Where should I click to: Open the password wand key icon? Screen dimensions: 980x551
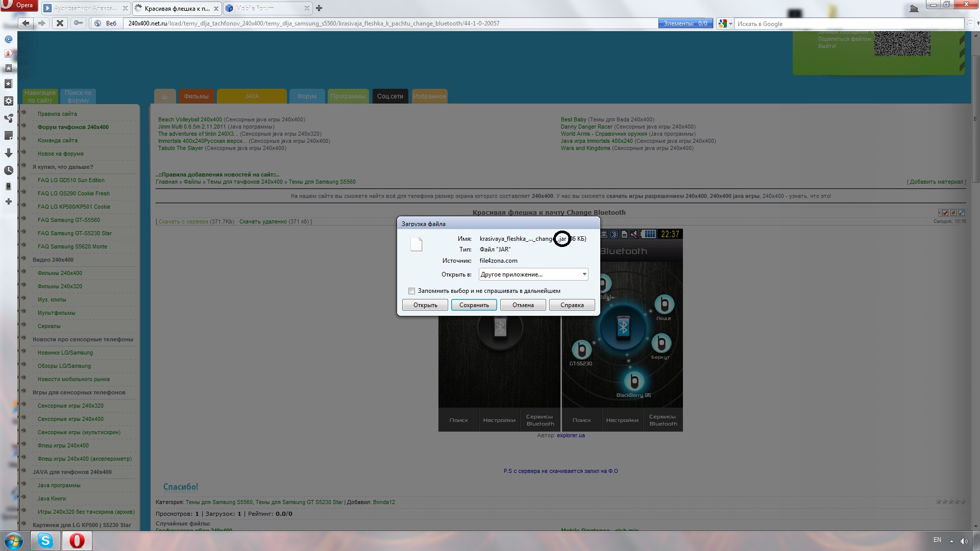point(78,23)
